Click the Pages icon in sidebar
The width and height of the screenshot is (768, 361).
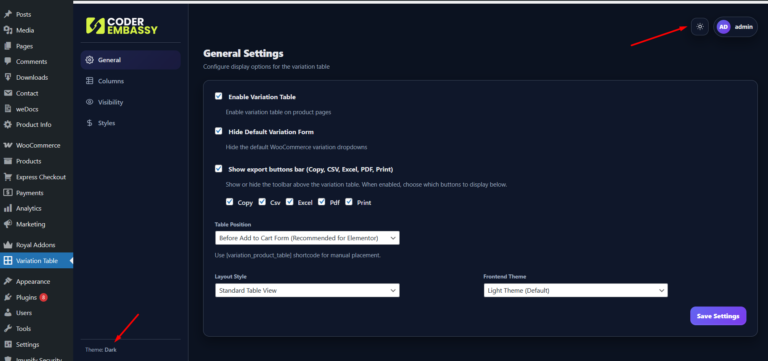(x=8, y=46)
